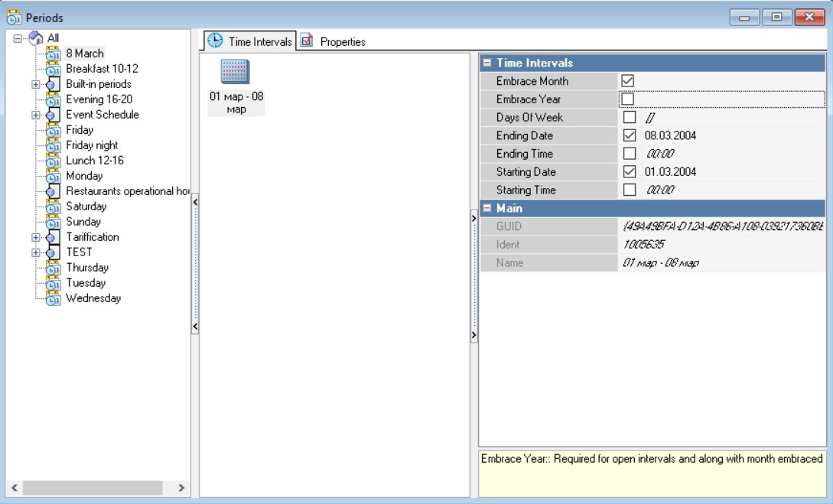Collapse the Time Intervals property section
The image size is (833, 504).
(x=486, y=63)
